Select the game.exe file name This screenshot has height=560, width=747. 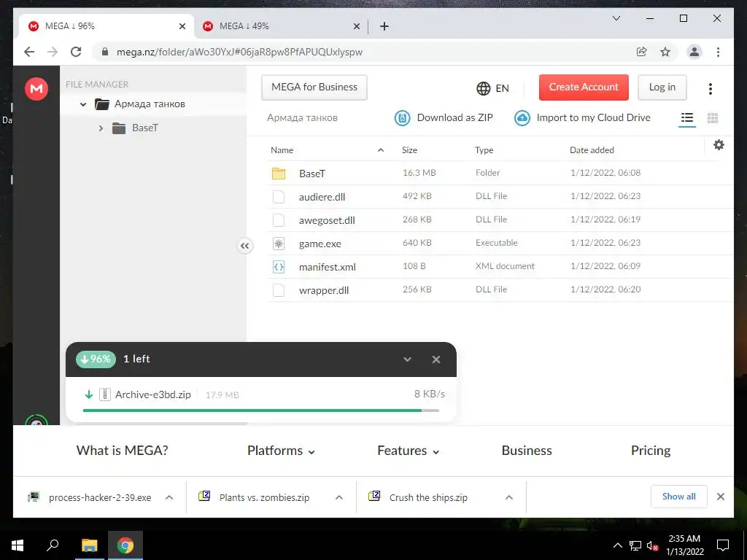point(320,244)
